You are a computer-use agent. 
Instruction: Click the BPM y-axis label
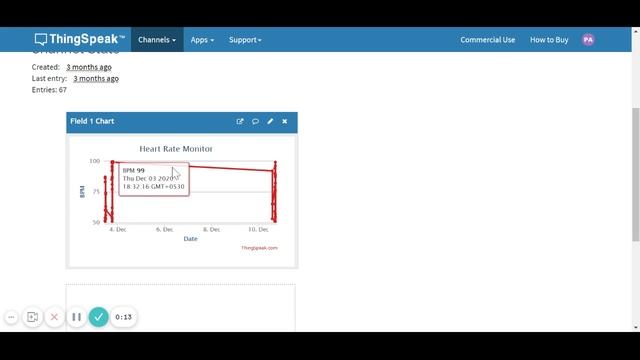[82, 191]
